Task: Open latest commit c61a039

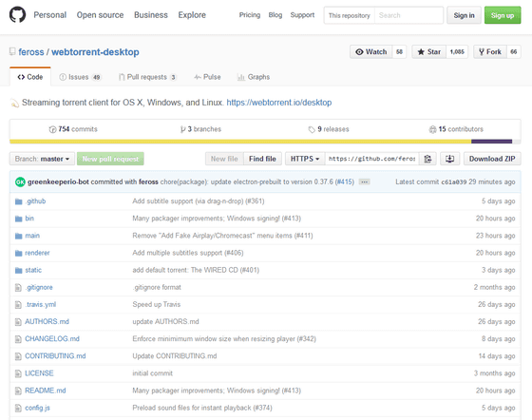Action: 454,181
